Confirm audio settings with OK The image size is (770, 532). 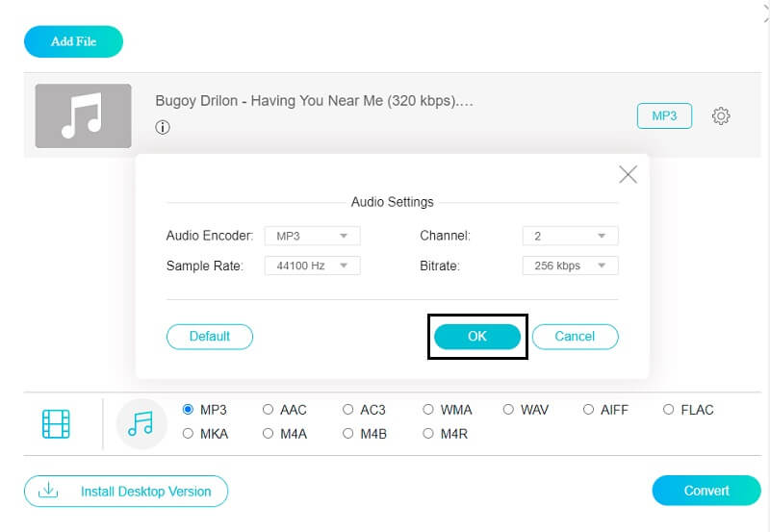[x=477, y=337]
